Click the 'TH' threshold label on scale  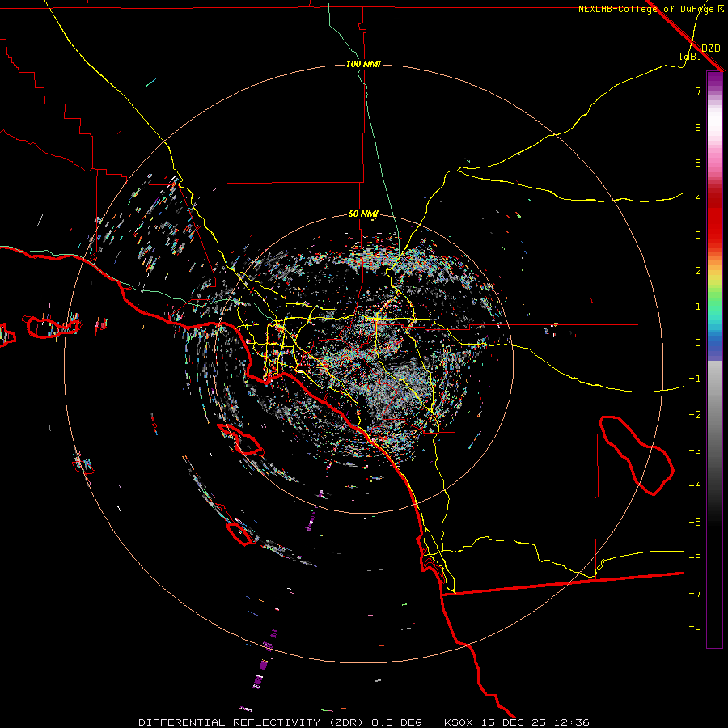695,630
